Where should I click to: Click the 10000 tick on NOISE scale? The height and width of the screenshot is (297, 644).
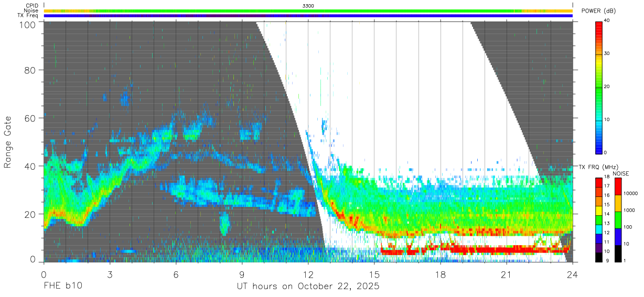(631, 193)
